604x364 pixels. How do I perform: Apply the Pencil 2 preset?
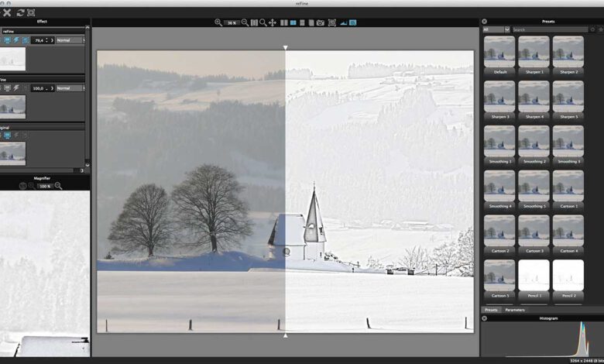[x=568, y=278]
